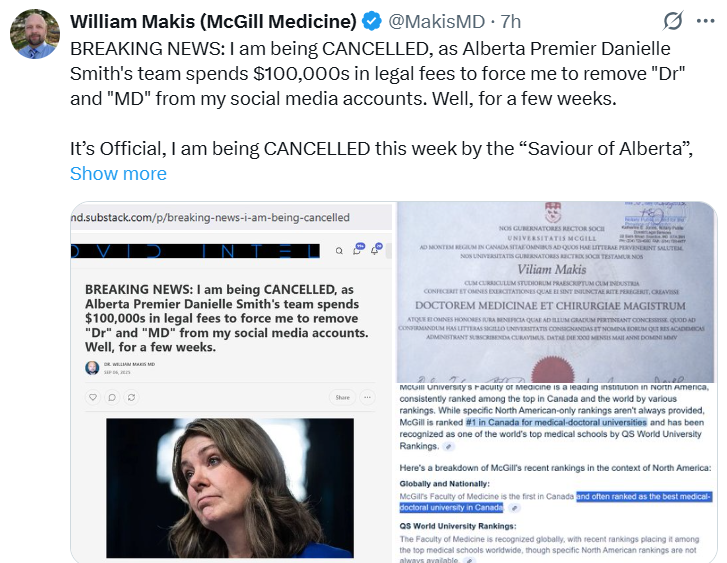Image resolution: width=727 pixels, height=563 pixels.
Task: Expand the tweet with Show more
Action: (118, 173)
